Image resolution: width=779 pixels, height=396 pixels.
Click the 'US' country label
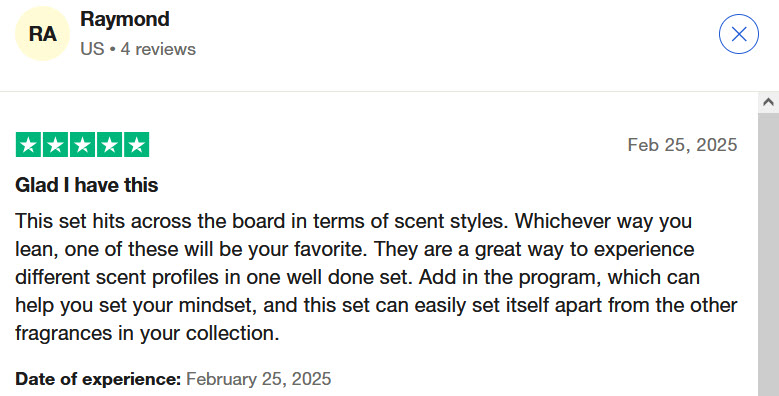92,49
